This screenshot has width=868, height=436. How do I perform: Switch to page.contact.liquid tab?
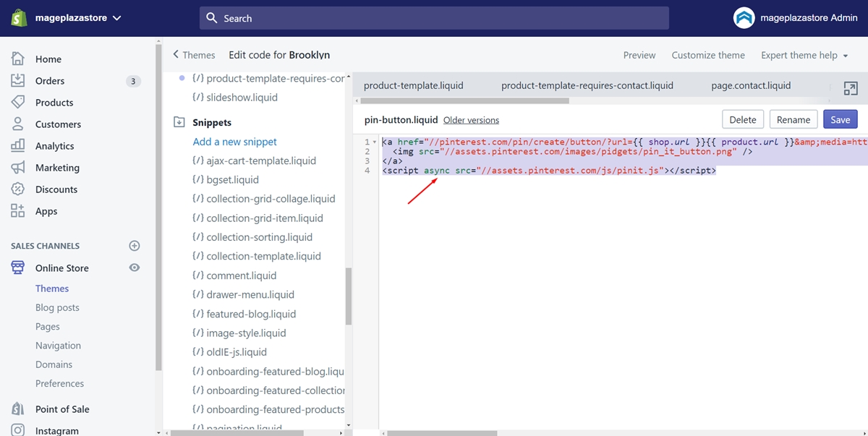pyautogui.click(x=751, y=85)
